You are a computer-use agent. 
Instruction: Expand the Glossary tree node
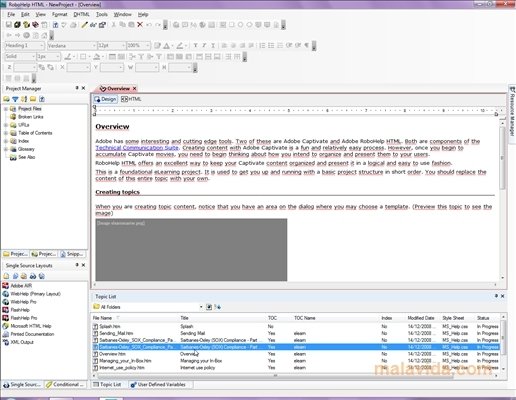6,149
